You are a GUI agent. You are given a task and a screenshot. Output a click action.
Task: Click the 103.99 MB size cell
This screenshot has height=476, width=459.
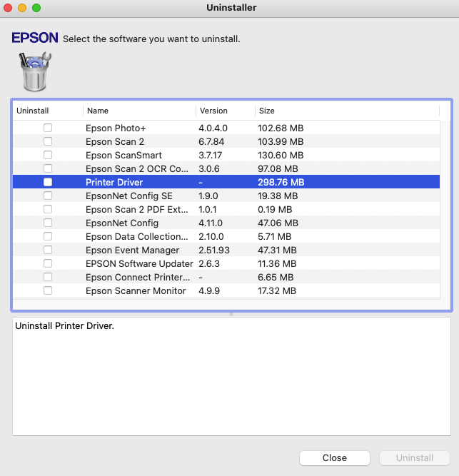pos(281,142)
